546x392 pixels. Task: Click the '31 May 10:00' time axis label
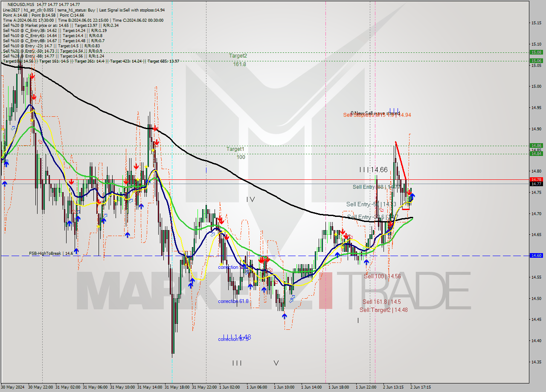(123, 387)
